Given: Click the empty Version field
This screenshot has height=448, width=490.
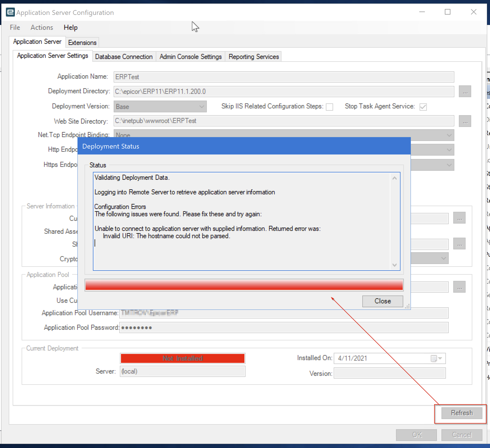Looking at the screenshot, I should pyautogui.click(x=390, y=373).
